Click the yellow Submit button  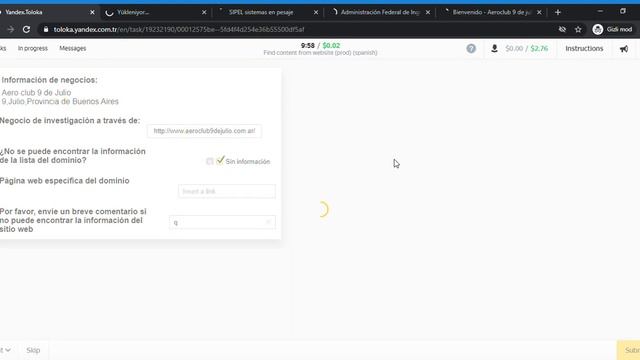click(629, 350)
